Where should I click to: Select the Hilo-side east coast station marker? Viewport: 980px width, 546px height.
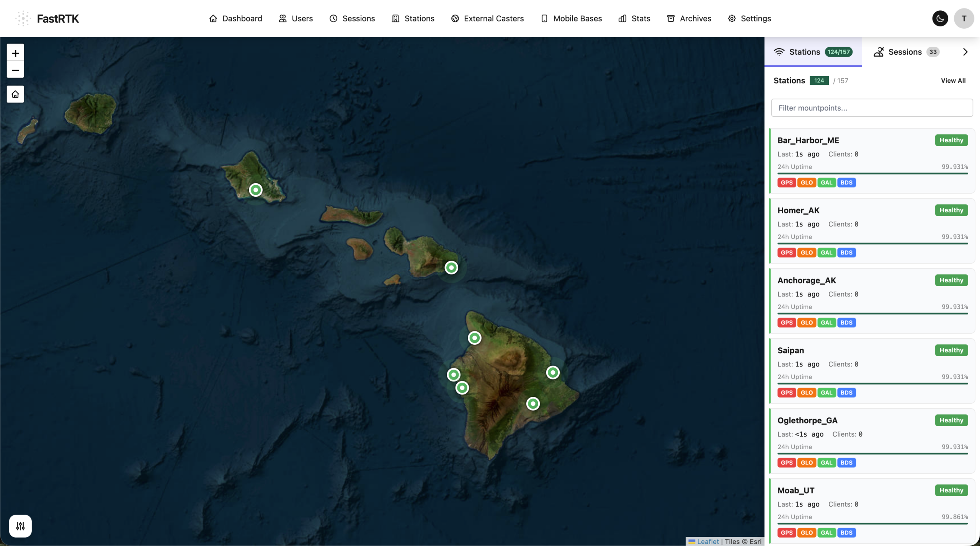pos(553,372)
